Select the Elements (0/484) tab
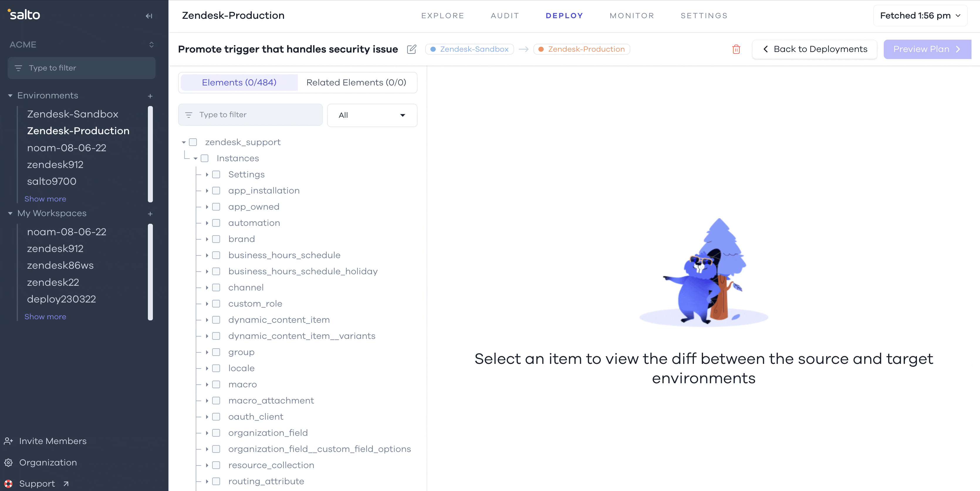This screenshot has height=491, width=980. click(x=239, y=82)
